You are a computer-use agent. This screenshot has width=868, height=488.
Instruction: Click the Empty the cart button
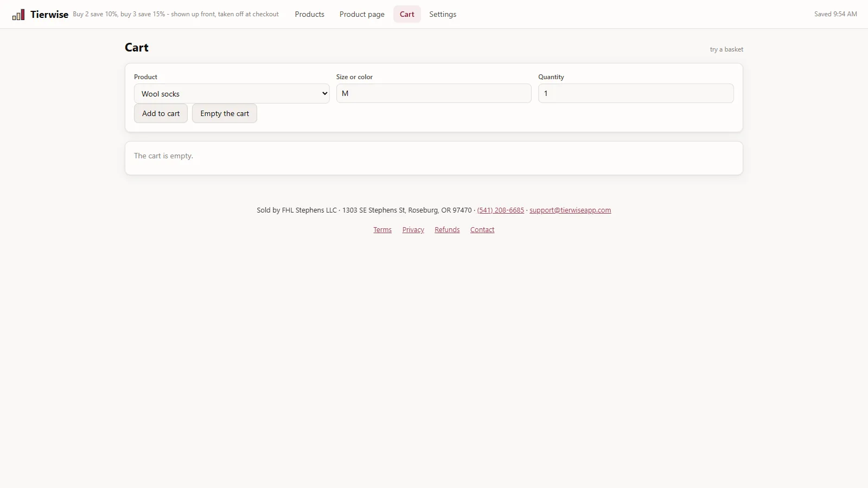click(x=225, y=113)
